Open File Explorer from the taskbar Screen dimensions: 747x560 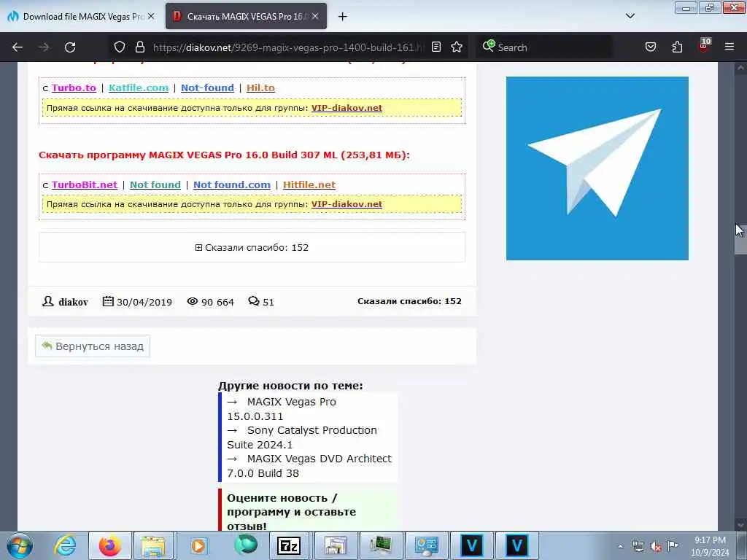click(x=153, y=545)
